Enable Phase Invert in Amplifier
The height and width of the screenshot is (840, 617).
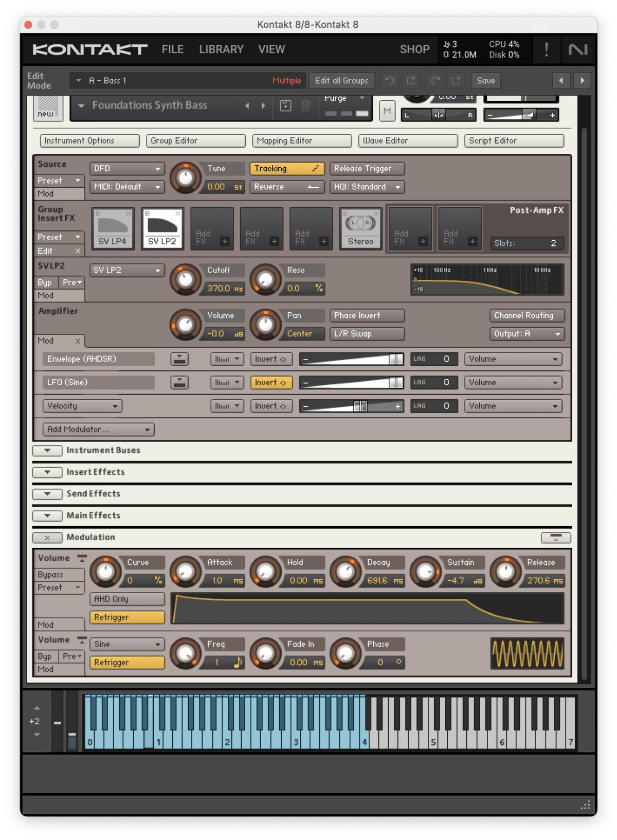point(367,315)
